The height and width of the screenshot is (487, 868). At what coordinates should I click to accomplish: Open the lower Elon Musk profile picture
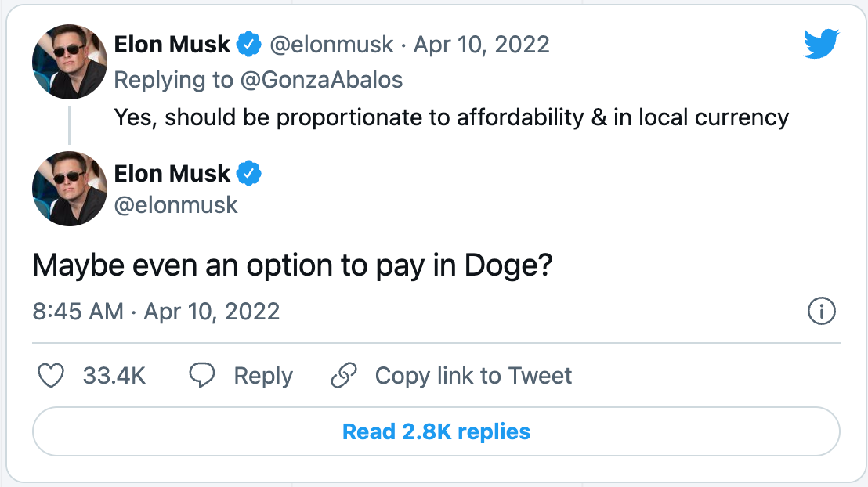click(x=70, y=189)
